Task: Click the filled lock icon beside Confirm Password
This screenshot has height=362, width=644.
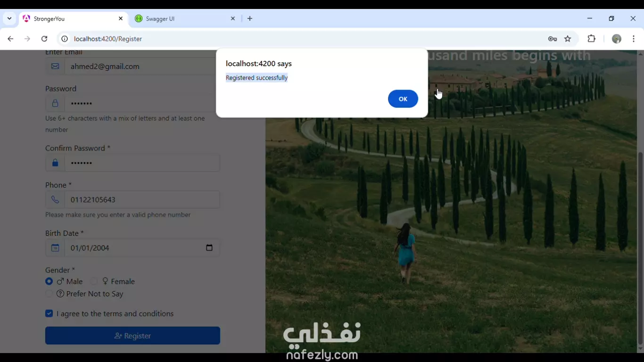Action: coord(55,163)
